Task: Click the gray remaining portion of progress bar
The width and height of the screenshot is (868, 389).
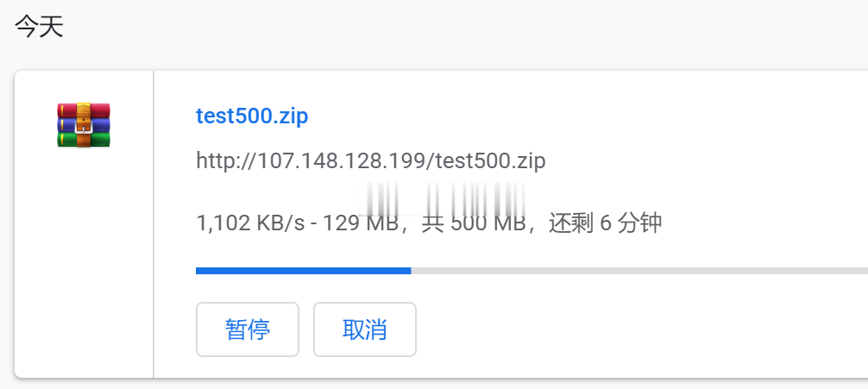Action: 639,271
